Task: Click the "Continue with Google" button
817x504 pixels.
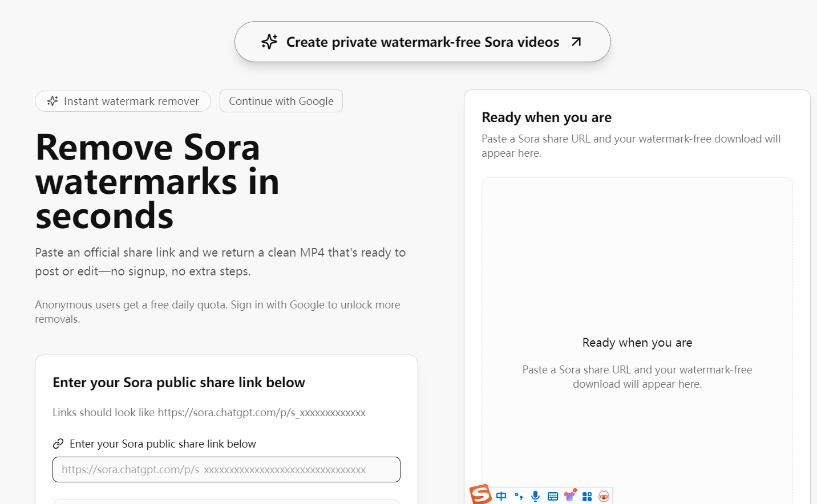Action: pos(281,101)
